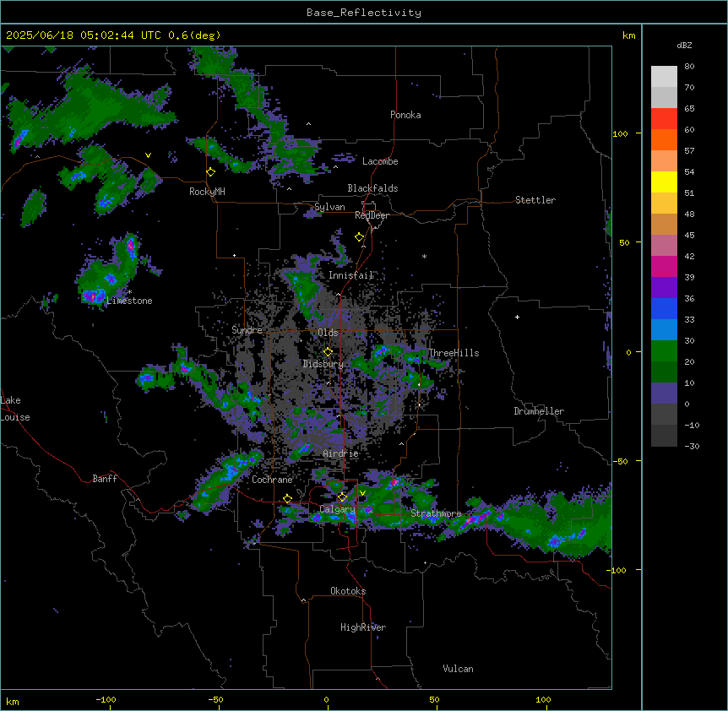Click the white asterisk just above Limestone label
728x711 pixels.
[x=130, y=292]
